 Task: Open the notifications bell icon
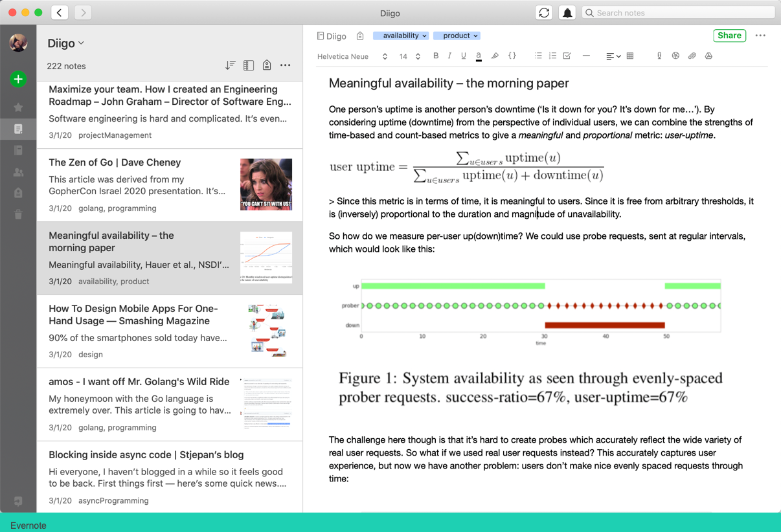pos(567,13)
